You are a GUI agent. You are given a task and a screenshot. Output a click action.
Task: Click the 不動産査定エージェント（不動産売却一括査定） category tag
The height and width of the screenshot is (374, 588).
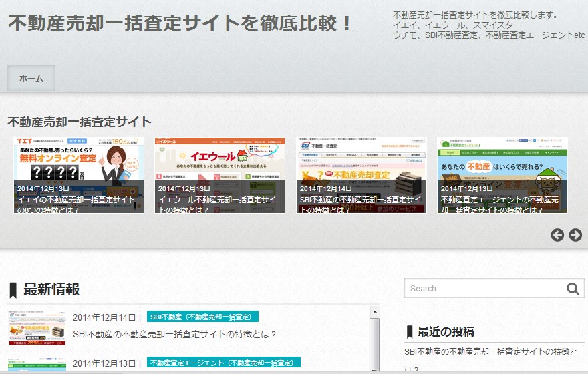(x=223, y=363)
